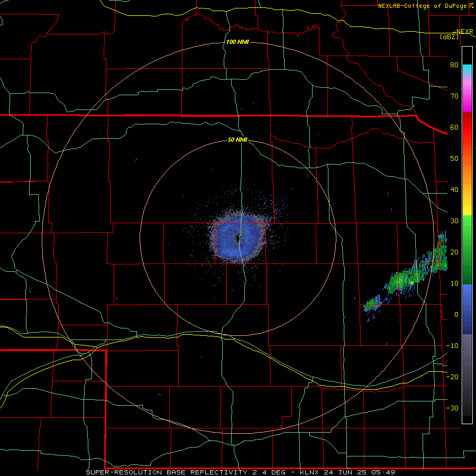Pick the blue band of the color bar
Screen dimensions: 476x476
(467, 309)
